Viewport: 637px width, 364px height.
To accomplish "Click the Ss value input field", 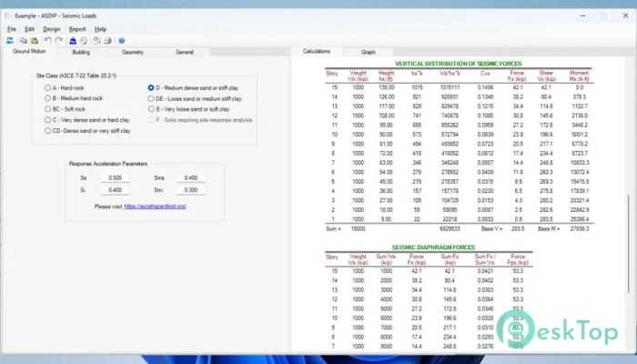I will [116, 178].
